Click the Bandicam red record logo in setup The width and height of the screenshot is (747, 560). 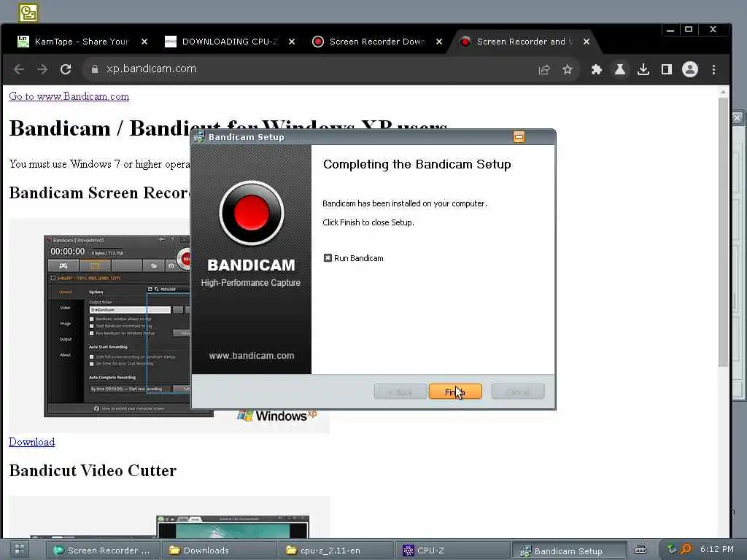tap(252, 213)
